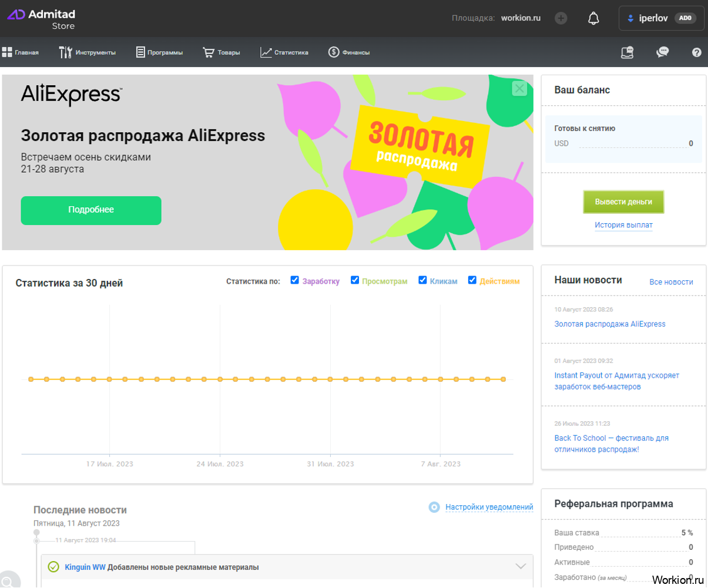Image resolution: width=708 pixels, height=588 pixels.
Task: Open the Товары menu
Action: tap(222, 52)
